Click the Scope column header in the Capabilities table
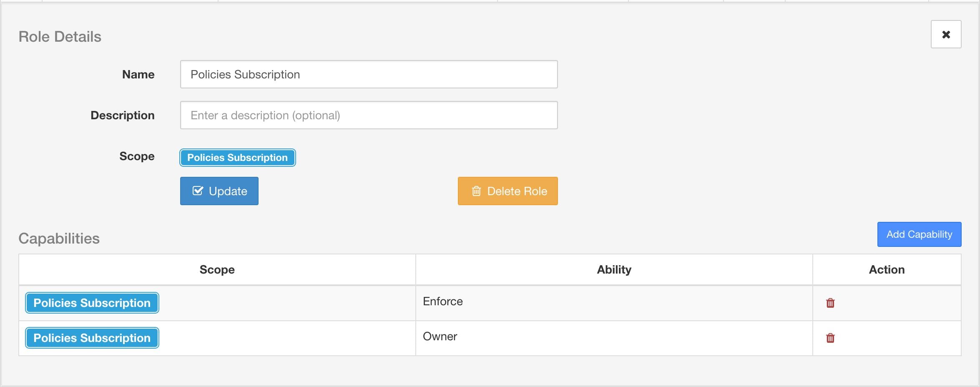Screen dimensions: 980x387 tap(217, 269)
